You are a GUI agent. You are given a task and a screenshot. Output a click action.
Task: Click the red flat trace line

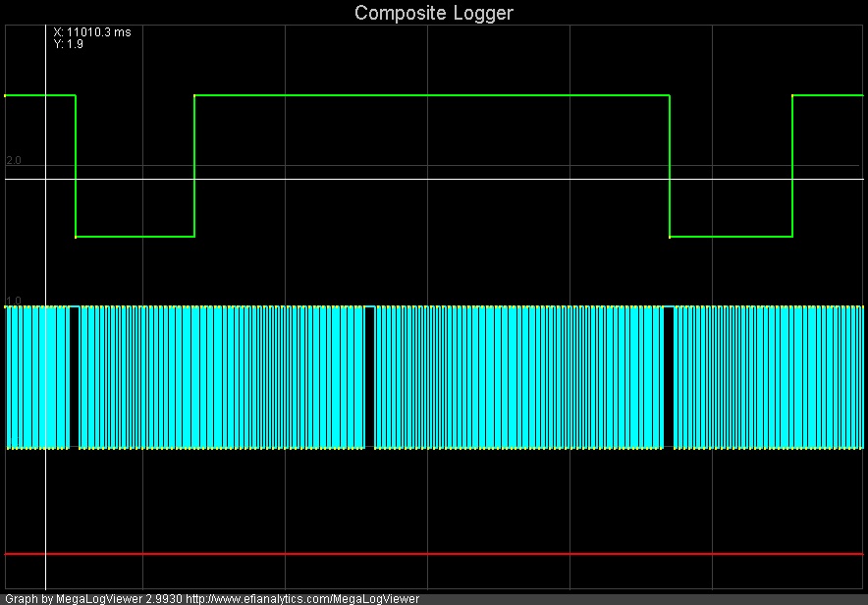[433, 554]
